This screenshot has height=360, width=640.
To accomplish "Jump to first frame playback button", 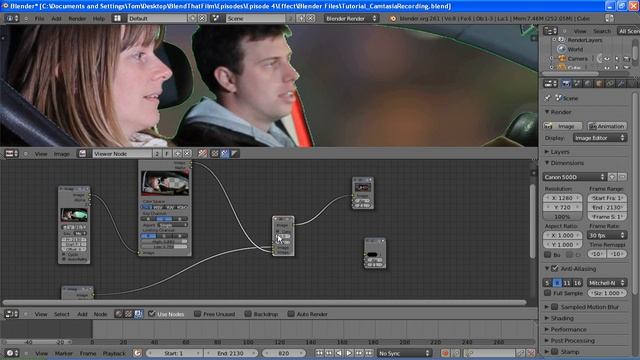I will 319,353.
